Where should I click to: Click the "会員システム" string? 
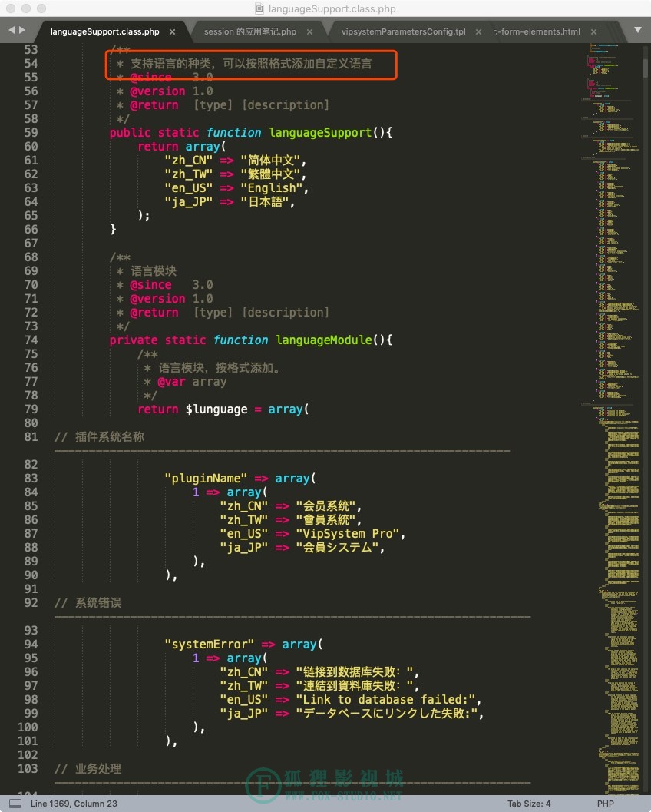338,548
